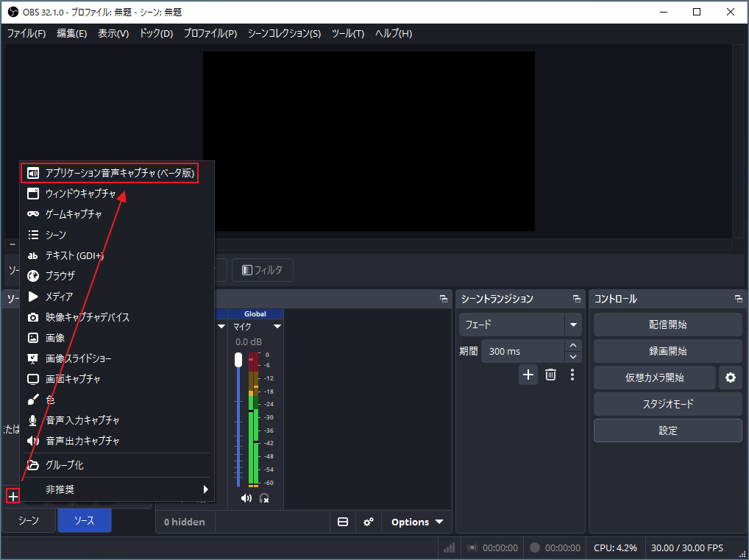Switch to the シーン tab
Image resolution: width=749 pixels, height=560 pixels.
[x=29, y=520]
